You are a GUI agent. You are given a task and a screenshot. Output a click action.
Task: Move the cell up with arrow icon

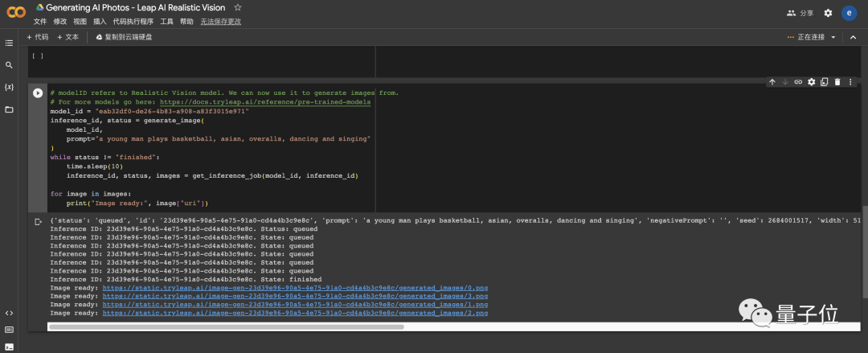pyautogui.click(x=772, y=82)
